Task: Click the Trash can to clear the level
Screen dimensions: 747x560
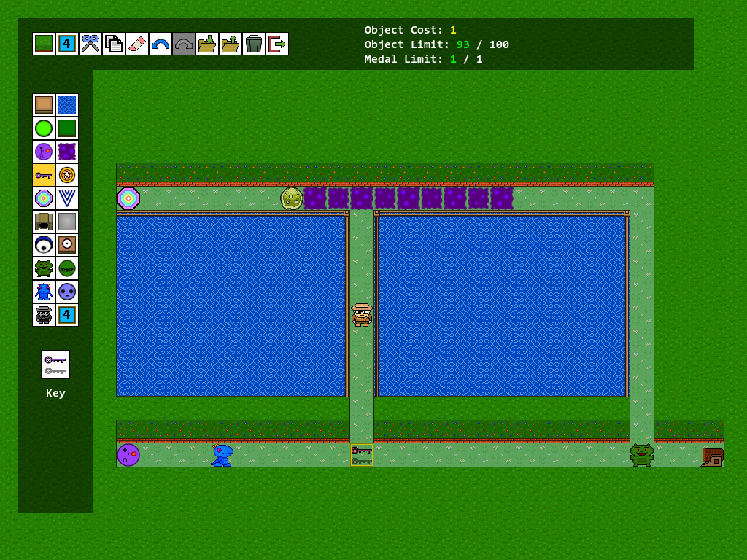Action: point(254,43)
